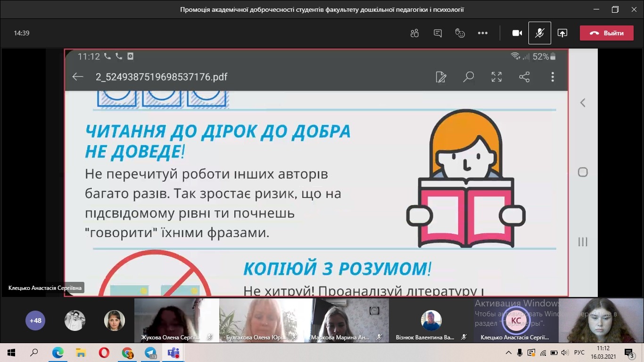644x362 pixels.
Task: Toggle the camera on or off
Action: (x=517, y=33)
